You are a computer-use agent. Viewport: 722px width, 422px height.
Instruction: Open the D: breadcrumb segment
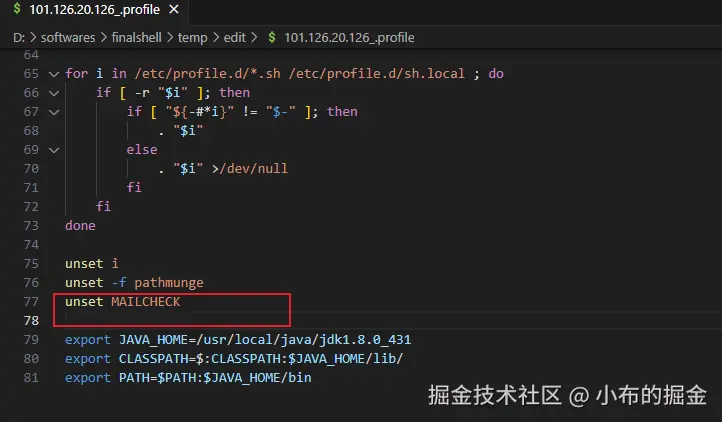(19, 38)
